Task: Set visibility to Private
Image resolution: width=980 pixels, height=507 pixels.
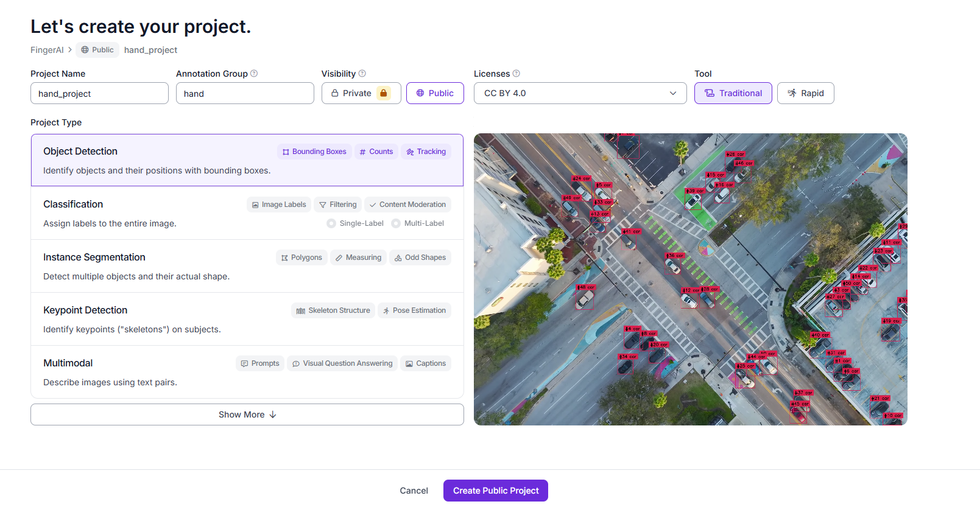Action: pyautogui.click(x=361, y=93)
